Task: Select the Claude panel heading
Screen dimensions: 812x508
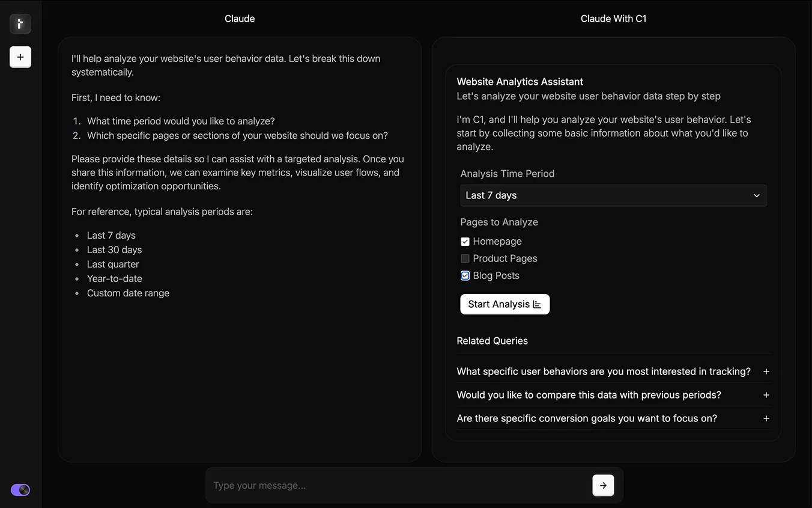Action: coord(239,18)
